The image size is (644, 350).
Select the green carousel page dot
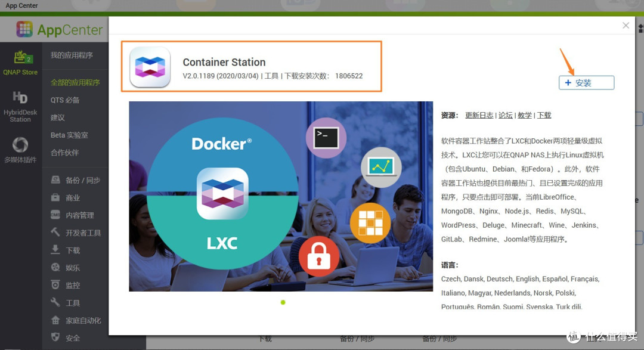tap(283, 302)
